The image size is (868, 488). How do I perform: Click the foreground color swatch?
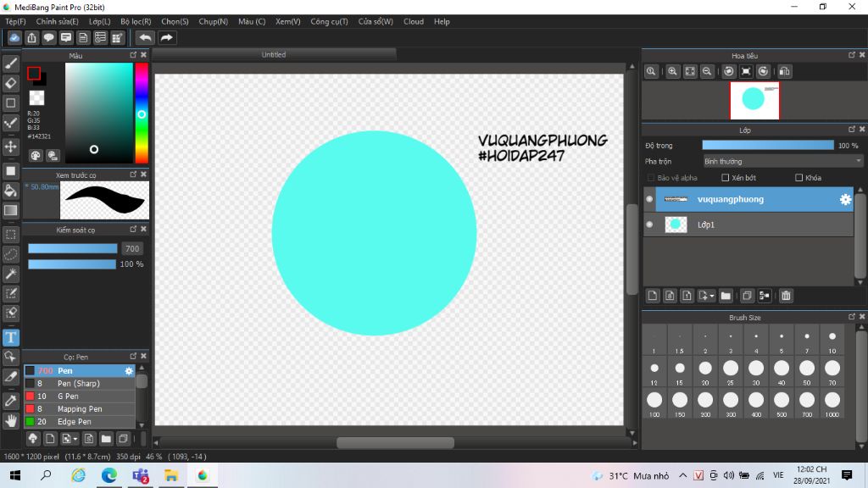pos(34,73)
